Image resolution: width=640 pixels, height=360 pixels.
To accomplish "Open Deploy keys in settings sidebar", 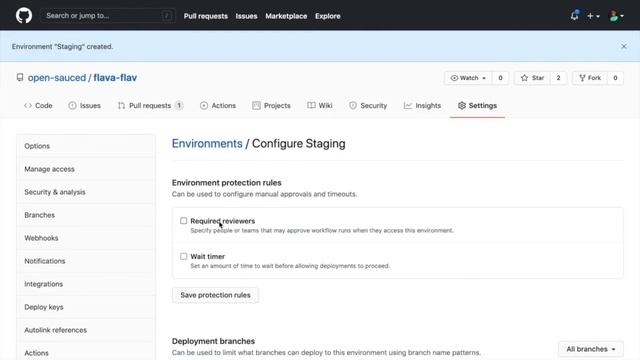I will click(x=86, y=307).
